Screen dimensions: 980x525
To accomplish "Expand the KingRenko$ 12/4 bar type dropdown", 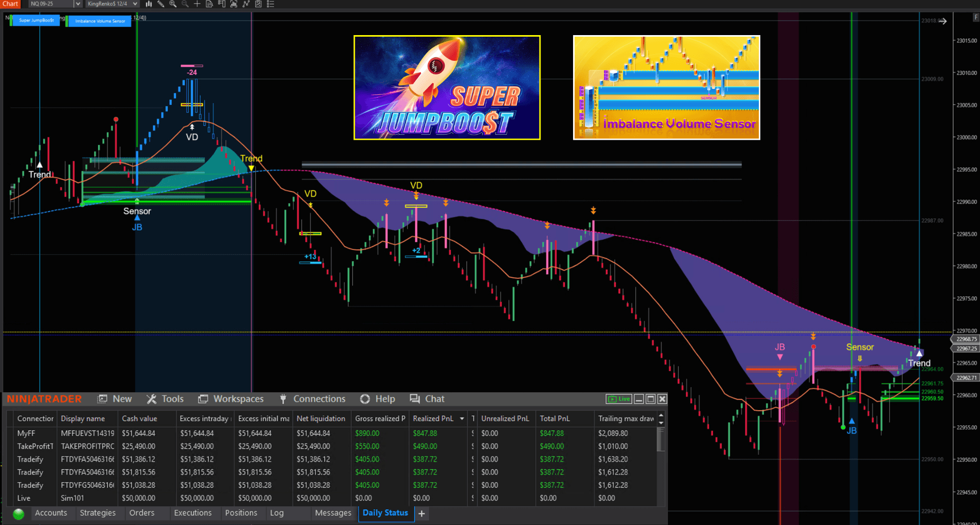I will coord(135,4).
